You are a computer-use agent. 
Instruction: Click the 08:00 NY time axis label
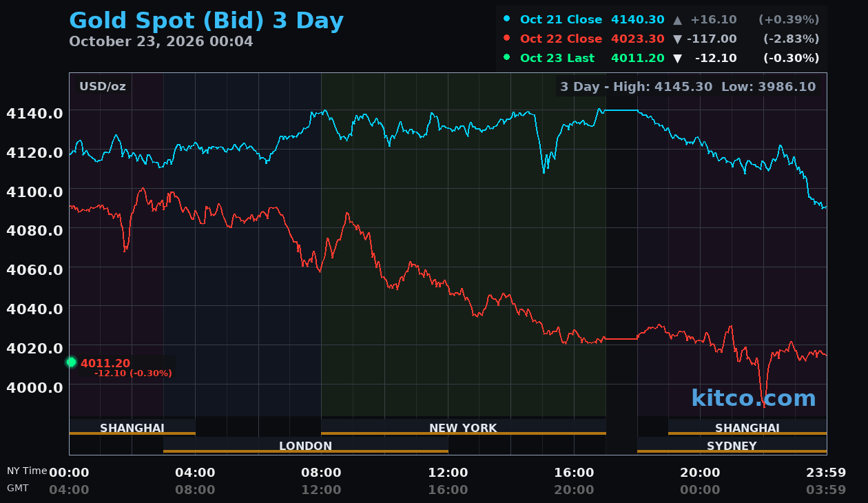(x=321, y=473)
